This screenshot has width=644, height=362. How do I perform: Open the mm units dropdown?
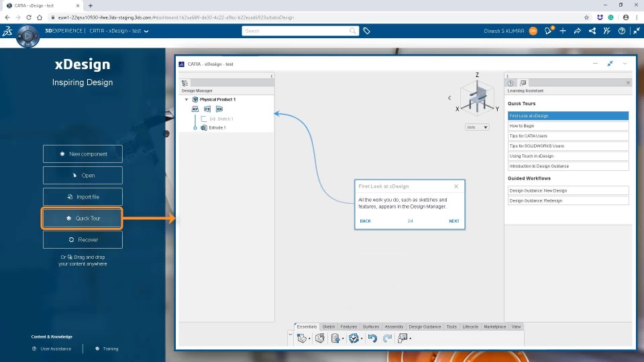[x=477, y=127]
